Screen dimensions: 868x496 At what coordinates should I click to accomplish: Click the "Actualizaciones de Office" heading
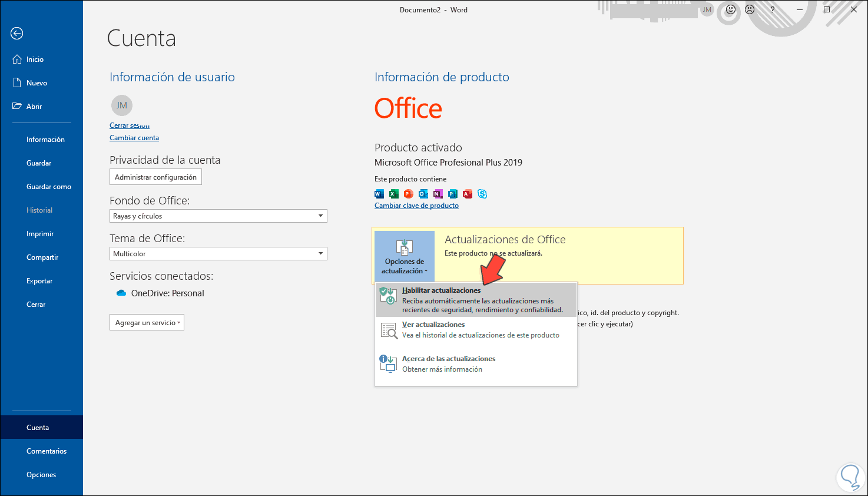click(505, 240)
